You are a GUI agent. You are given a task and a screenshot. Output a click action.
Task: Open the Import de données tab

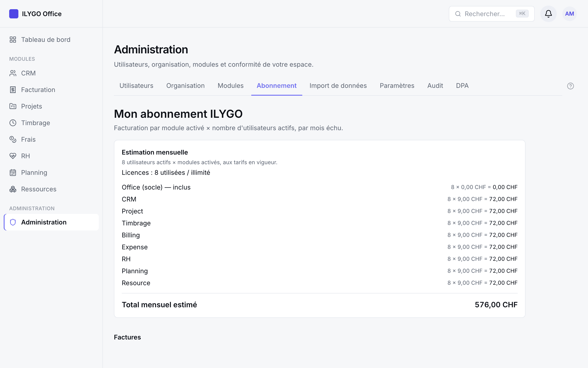pos(338,86)
